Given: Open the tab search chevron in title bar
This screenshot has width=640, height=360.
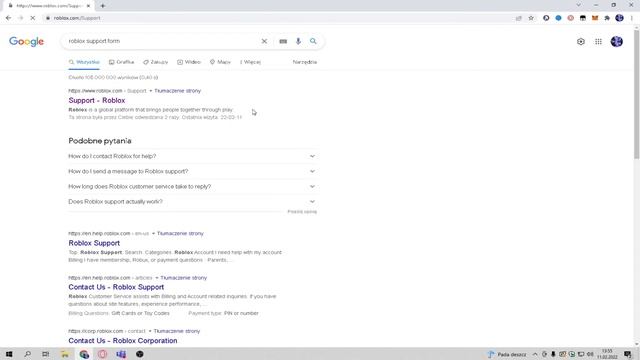Looking at the screenshot, I should (578, 5).
